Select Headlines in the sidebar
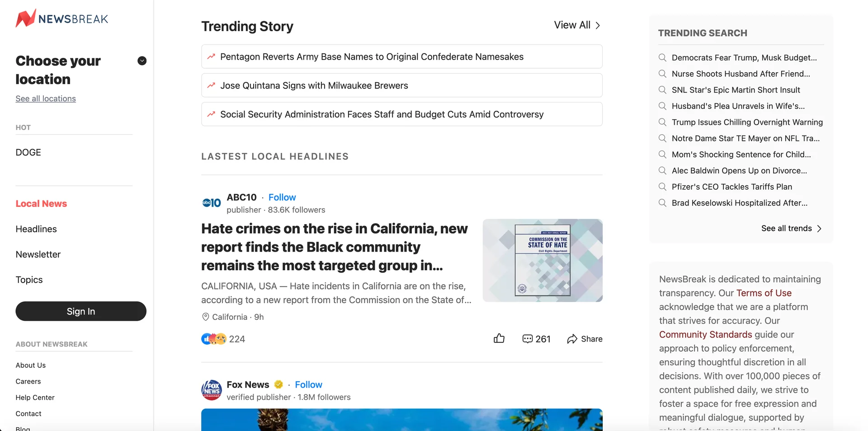The image size is (868, 431). pyautogui.click(x=36, y=229)
